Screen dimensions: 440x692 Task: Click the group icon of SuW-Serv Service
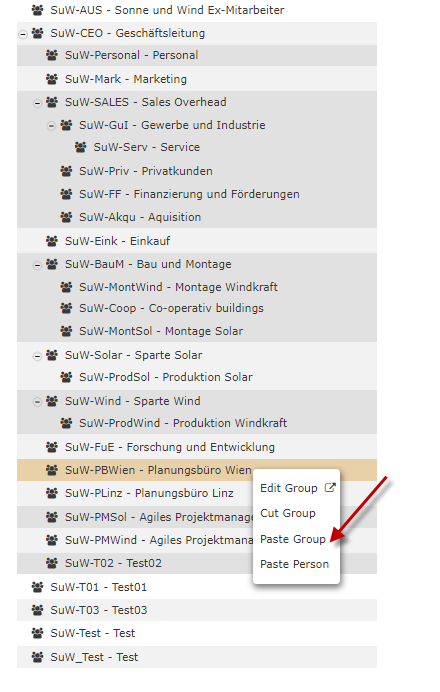coord(80,147)
